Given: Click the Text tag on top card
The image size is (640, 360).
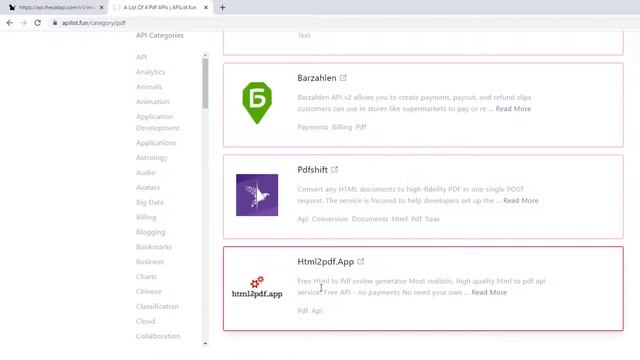Looking at the screenshot, I should [304, 35].
